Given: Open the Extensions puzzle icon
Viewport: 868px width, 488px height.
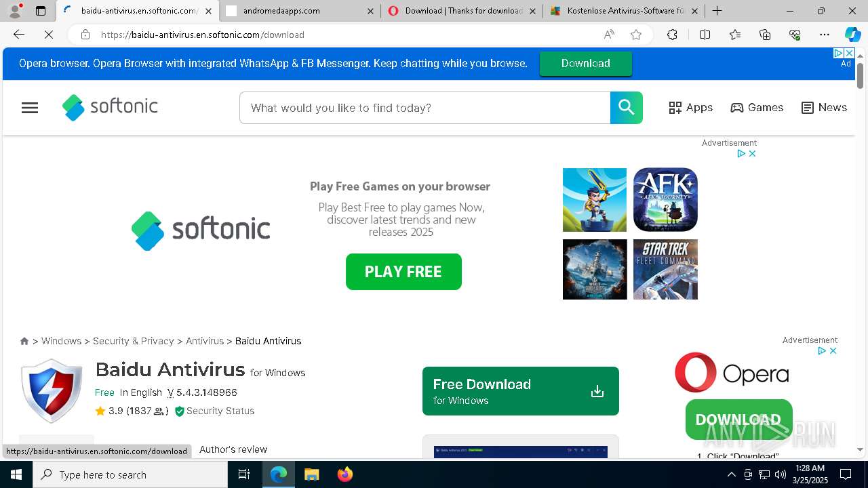Looking at the screenshot, I should click(672, 35).
